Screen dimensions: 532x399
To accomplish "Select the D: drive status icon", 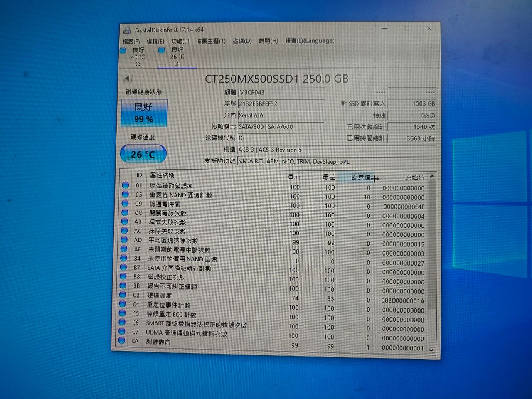I will point(162,50).
